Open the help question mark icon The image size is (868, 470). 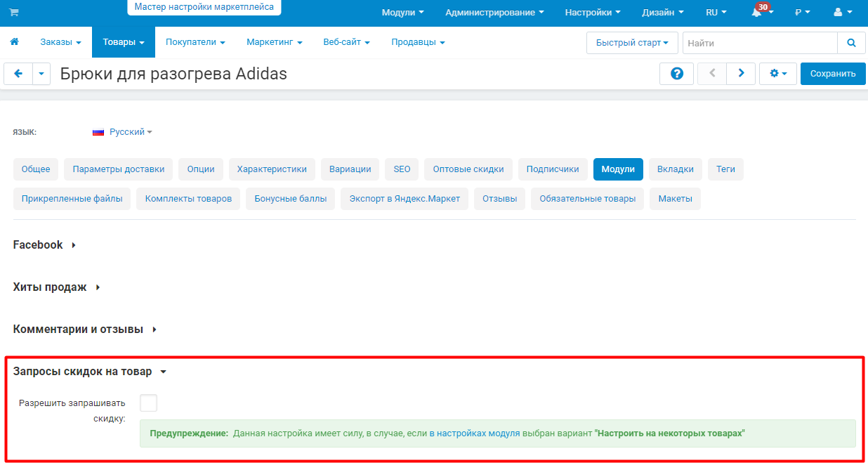(x=677, y=74)
